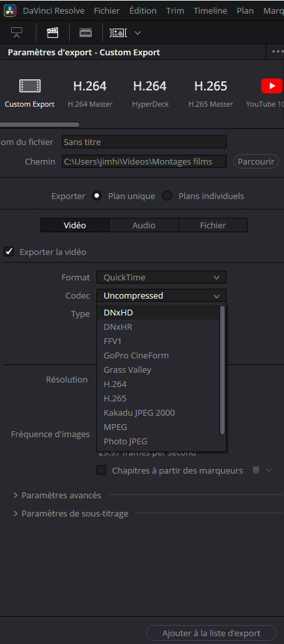Click the image clips view icon
This screenshot has width=284, height=644.
[x=119, y=33]
